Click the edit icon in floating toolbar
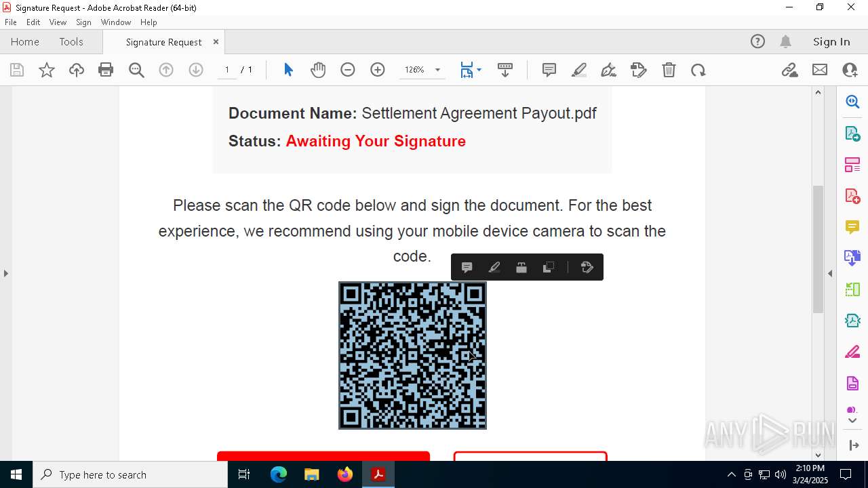 (587, 267)
